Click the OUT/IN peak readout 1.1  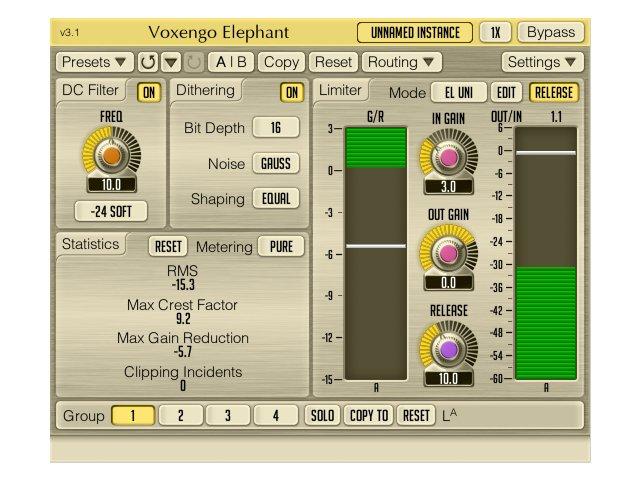click(x=556, y=117)
